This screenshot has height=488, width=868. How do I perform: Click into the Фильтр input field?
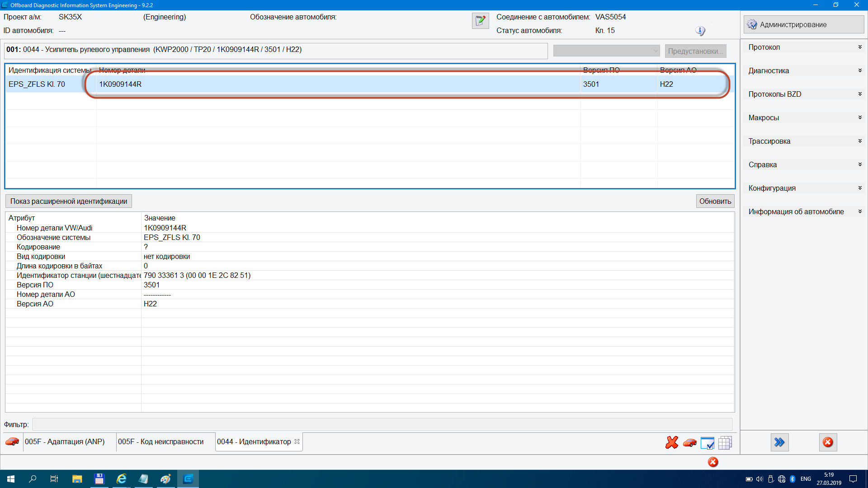click(382, 424)
